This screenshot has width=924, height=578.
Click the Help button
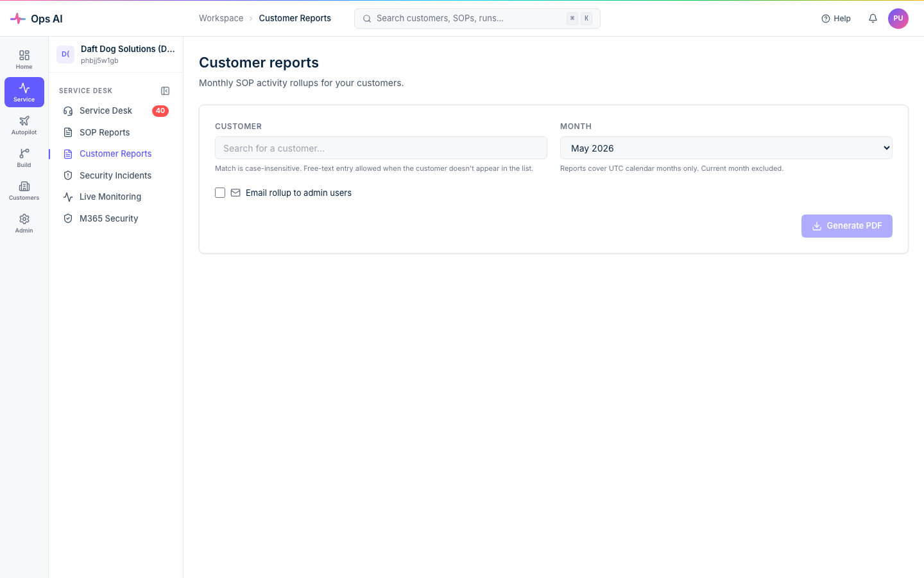click(836, 19)
